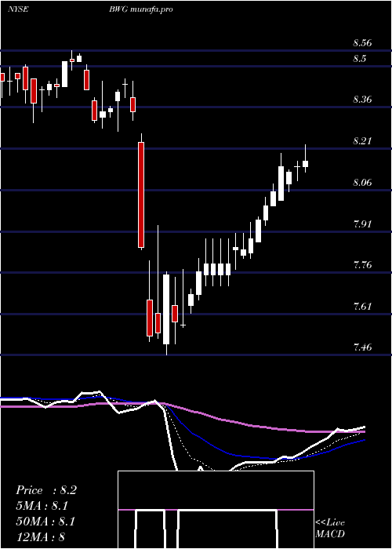Viewport: 392px width, 549px height.
Task: Select the 7.61 price axis label
Action: pyautogui.click(x=362, y=307)
